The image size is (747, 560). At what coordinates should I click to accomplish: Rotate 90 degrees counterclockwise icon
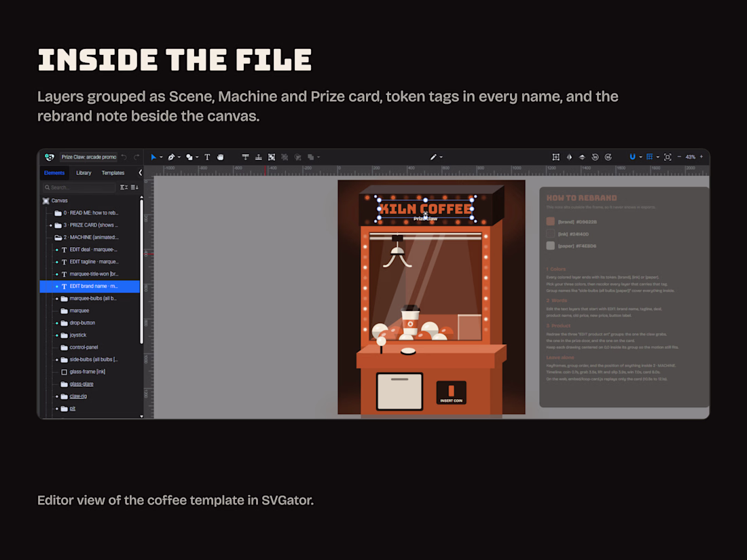tap(595, 157)
